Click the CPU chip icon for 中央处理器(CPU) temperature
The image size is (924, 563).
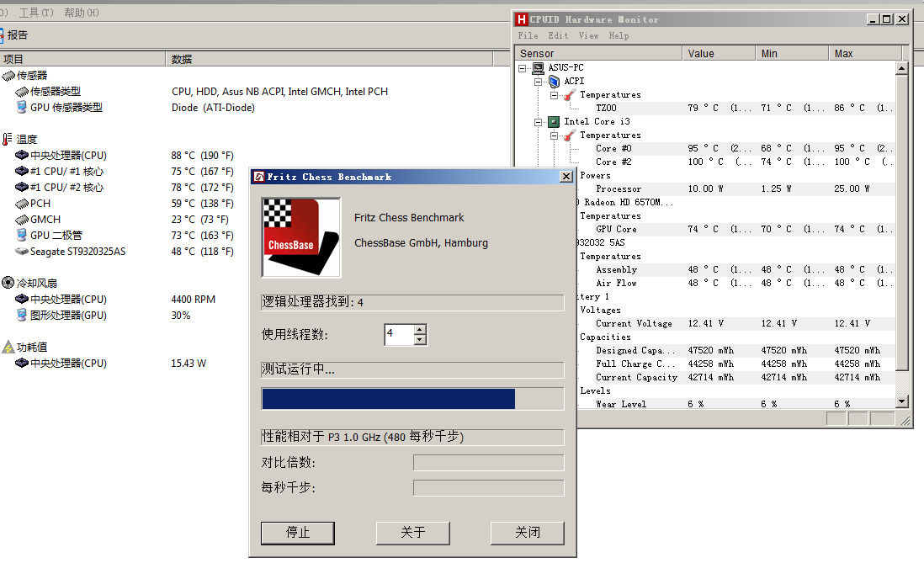[22, 155]
